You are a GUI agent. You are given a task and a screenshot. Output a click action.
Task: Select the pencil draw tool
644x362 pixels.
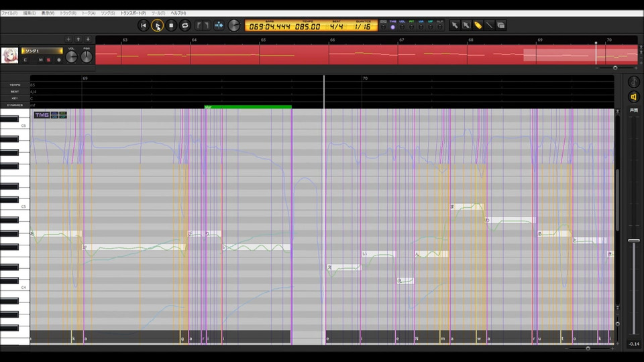coord(478,25)
